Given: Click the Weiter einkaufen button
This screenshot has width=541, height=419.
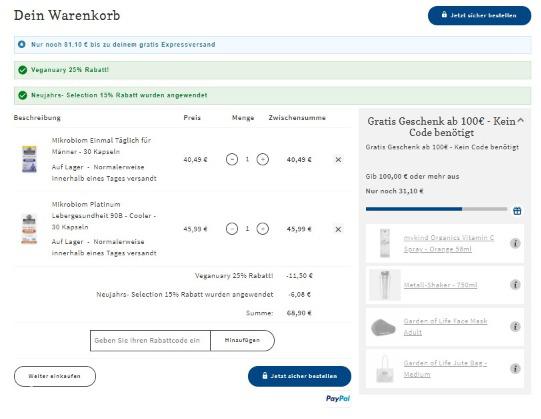Looking at the screenshot, I should 55,376.
